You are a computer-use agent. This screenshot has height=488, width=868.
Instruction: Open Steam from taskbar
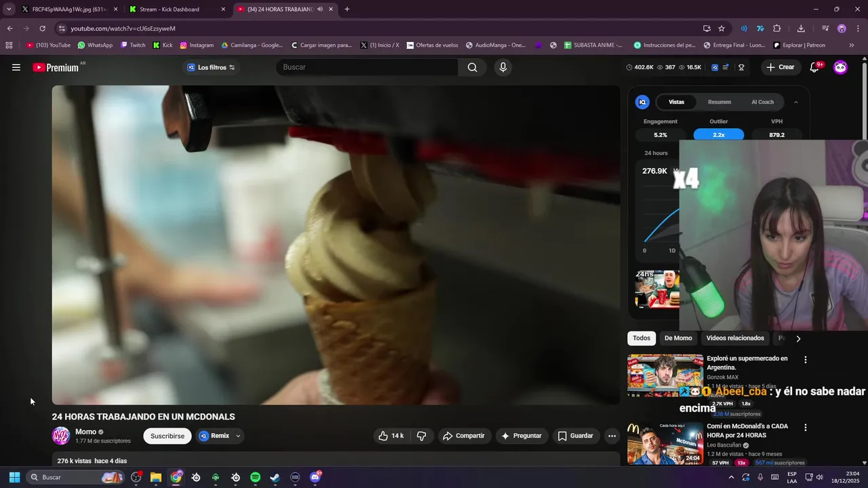[x=275, y=477]
